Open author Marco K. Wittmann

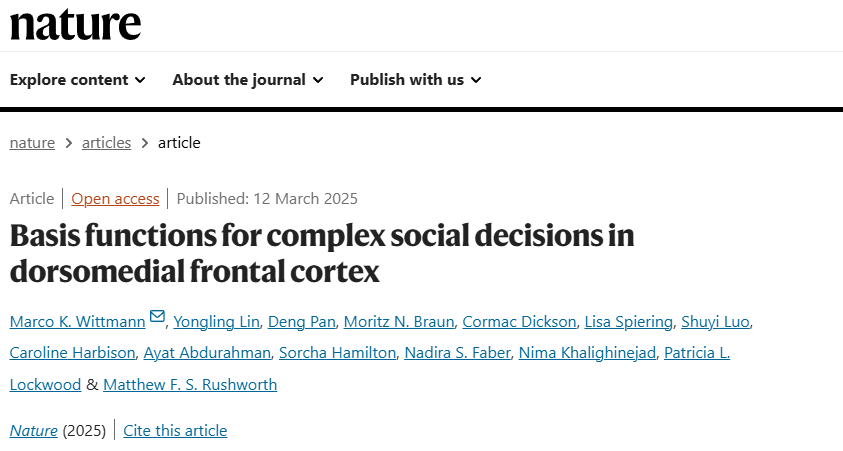point(77,321)
